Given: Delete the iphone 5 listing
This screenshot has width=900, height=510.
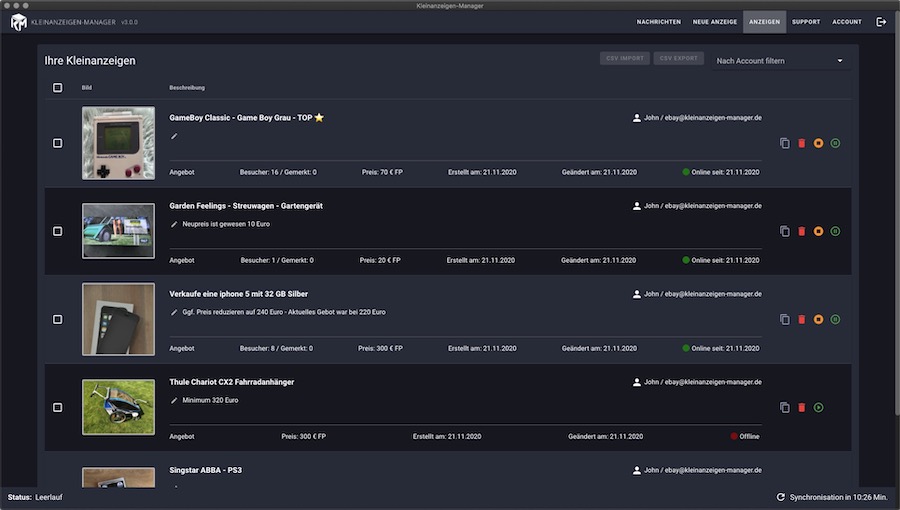Looking at the screenshot, I should [801, 320].
